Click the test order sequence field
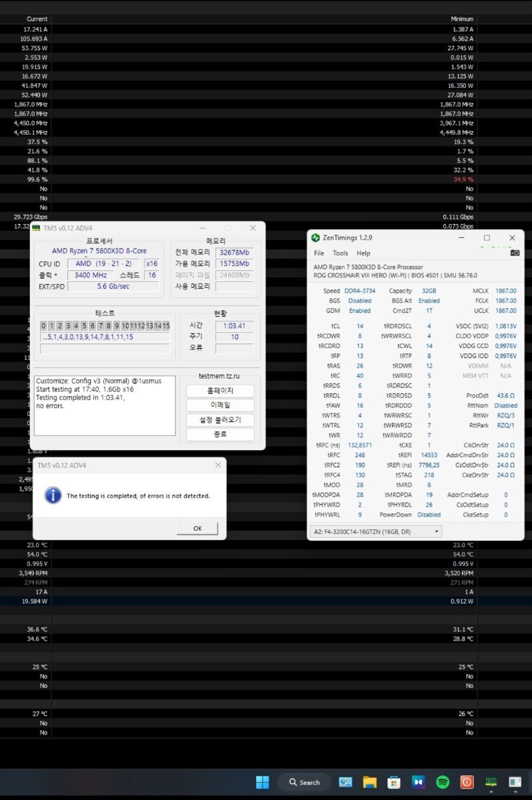 (105, 337)
